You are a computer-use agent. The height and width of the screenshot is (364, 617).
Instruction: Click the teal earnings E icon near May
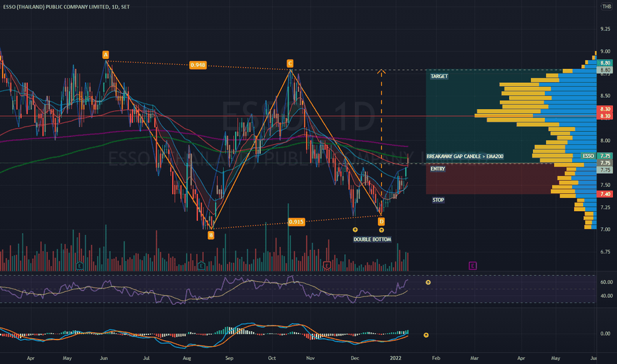[x=80, y=265]
